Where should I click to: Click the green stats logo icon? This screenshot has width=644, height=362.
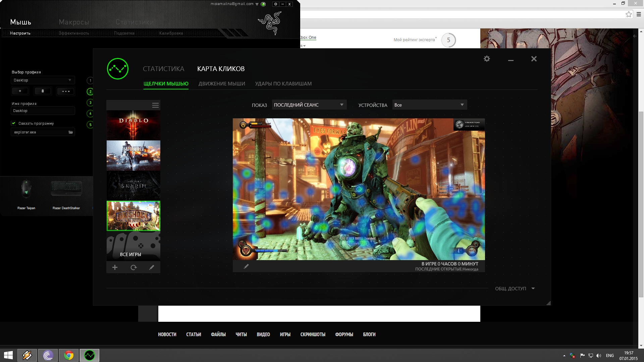118,69
